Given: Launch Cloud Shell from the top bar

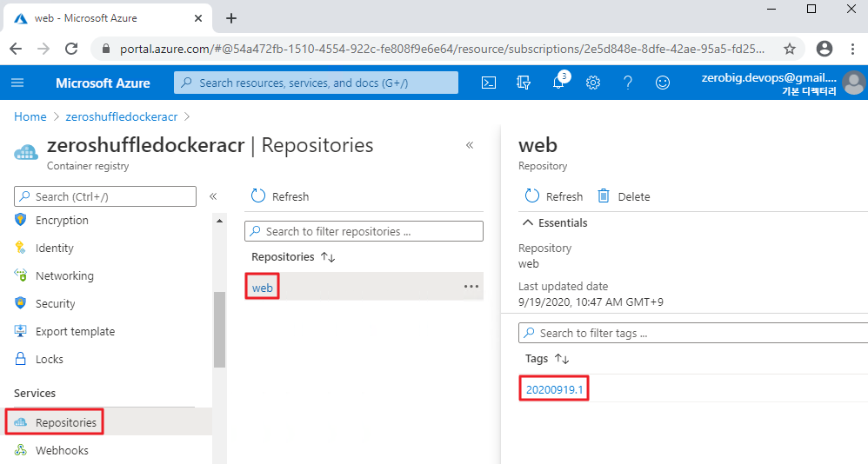Looking at the screenshot, I should tap(488, 83).
